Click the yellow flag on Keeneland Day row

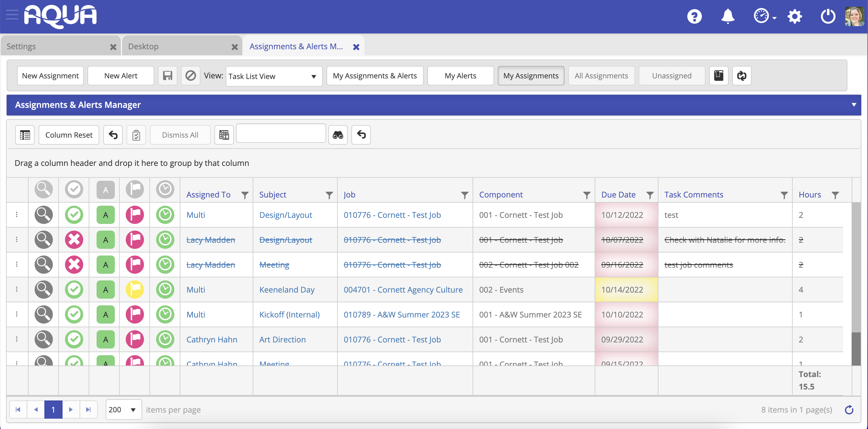click(135, 289)
